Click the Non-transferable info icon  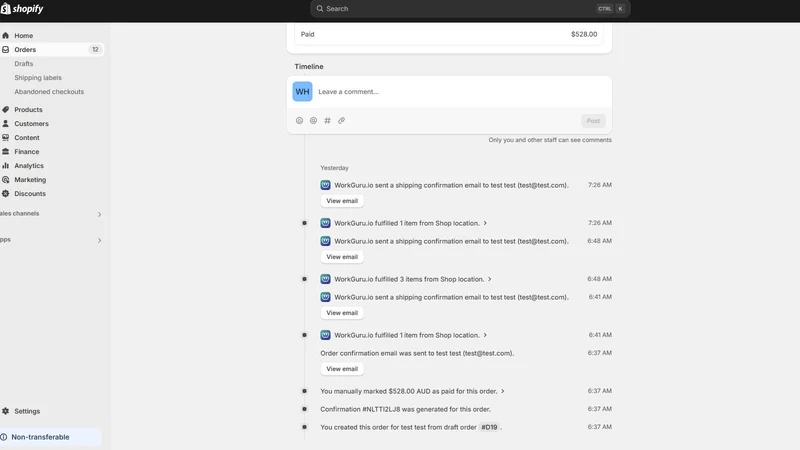click(x=4, y=437)
